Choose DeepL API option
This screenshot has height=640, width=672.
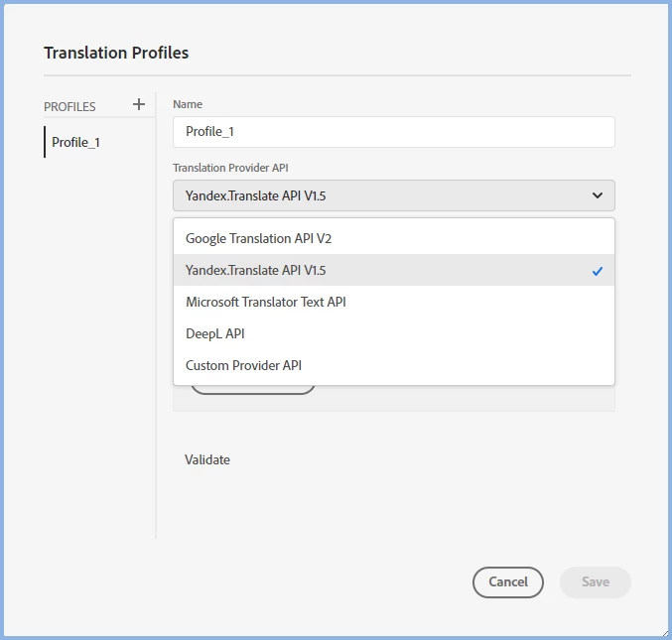pyautogui.click(x=394, y=333)
